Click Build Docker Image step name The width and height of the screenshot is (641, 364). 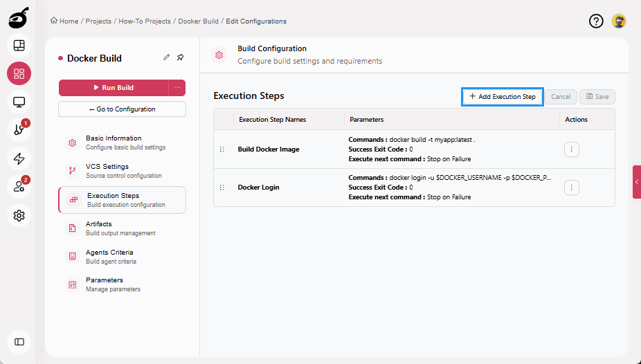click(x=269, y=149)
